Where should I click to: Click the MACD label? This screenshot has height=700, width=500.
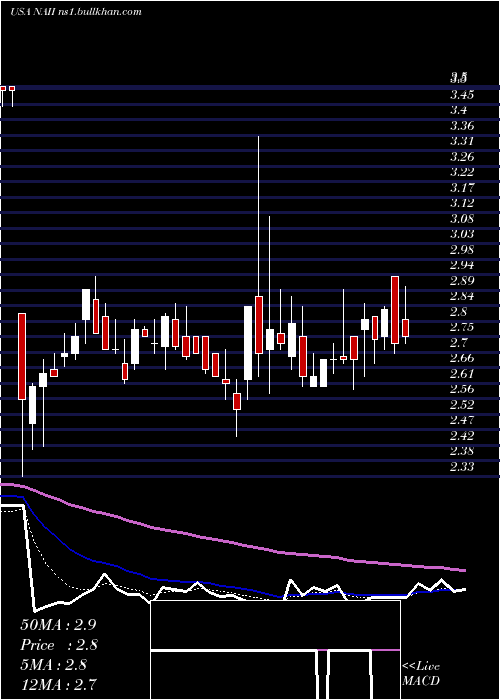[x=421, y=681]
